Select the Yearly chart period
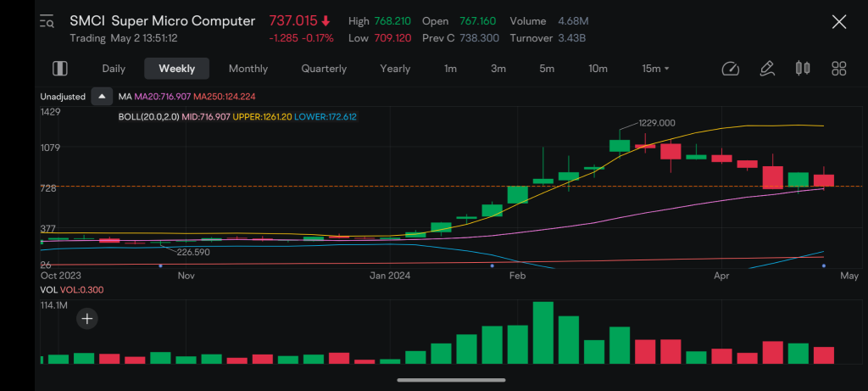This screenshot has width=868, height=391. point(395,69)
